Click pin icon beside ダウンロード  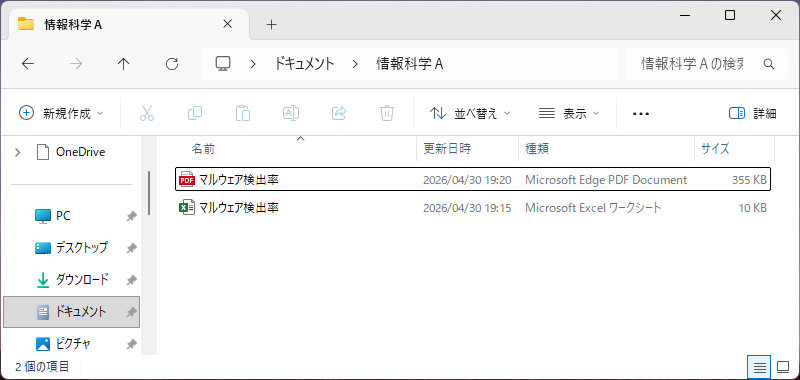[132, 280]
